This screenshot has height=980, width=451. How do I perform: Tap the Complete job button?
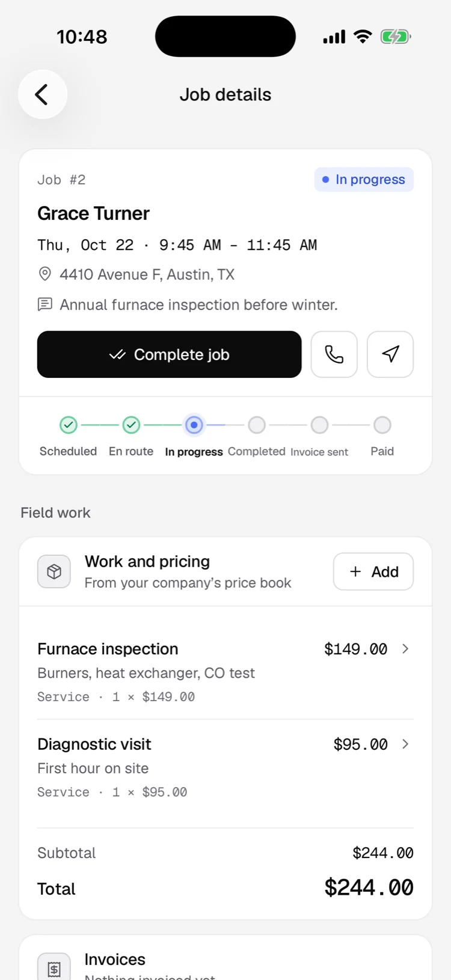169,355
